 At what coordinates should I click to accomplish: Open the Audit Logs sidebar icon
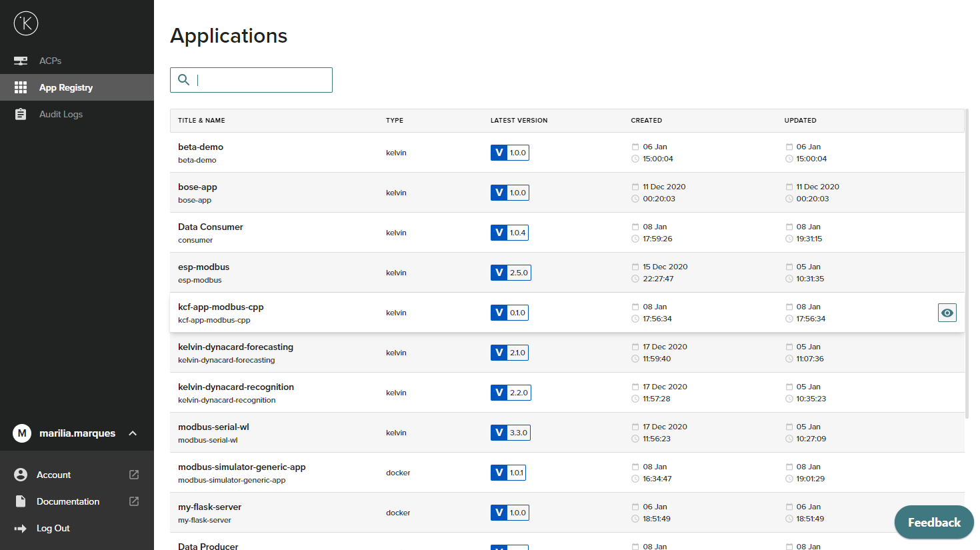click(21, 114)
